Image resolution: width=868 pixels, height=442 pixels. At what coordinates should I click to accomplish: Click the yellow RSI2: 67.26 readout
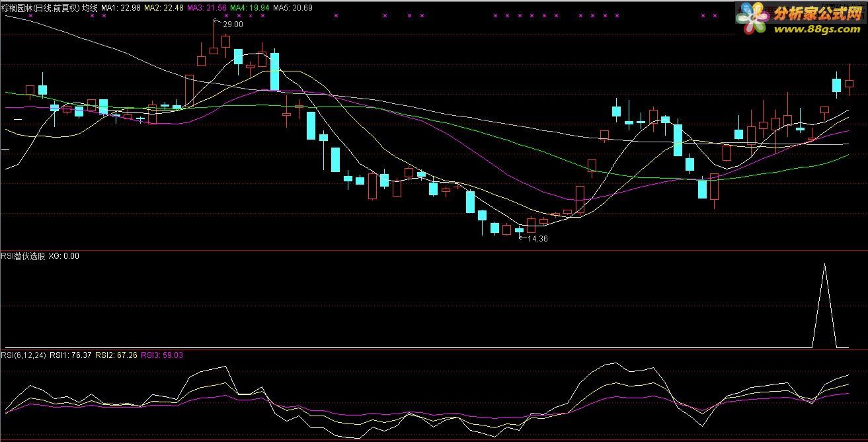[116, 355]
